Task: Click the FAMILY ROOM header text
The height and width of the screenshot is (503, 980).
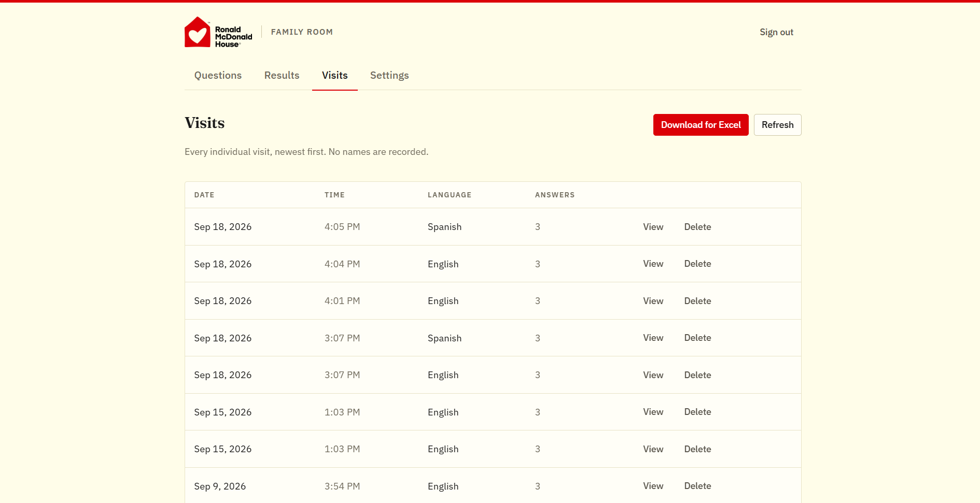Action: (302, 32)
